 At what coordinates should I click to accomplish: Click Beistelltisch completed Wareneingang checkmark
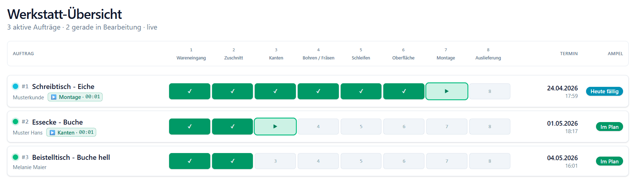pyautogui.click(x=190, y=161)
